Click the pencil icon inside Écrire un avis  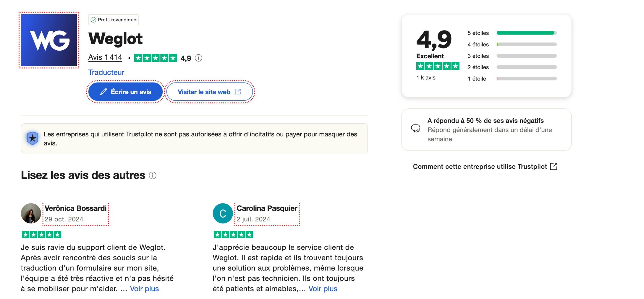tap(104, 92)
